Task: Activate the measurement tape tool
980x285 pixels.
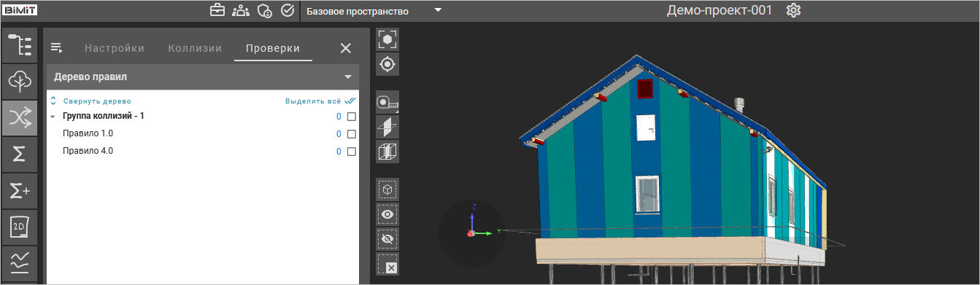Action: tap(387, 102)
